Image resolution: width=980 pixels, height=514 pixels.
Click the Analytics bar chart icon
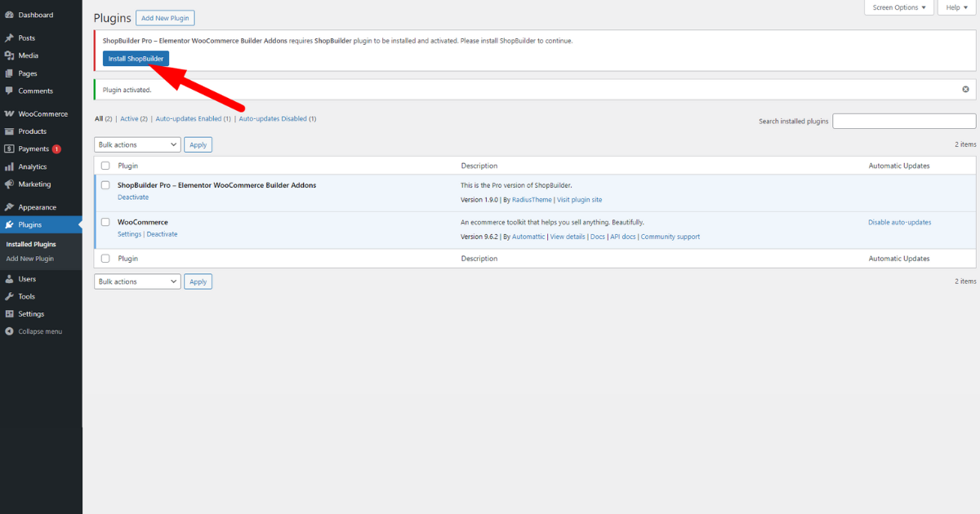pyautogui.click(x=9, y=166)
